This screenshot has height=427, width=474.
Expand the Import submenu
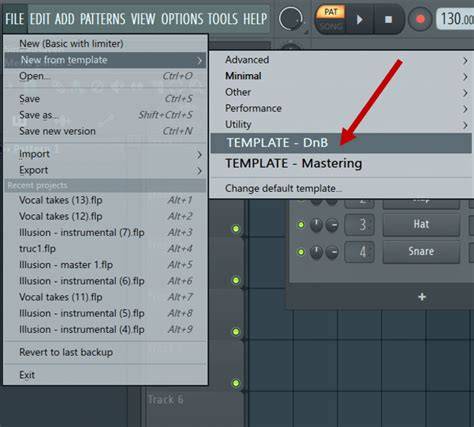coord(105,154)
